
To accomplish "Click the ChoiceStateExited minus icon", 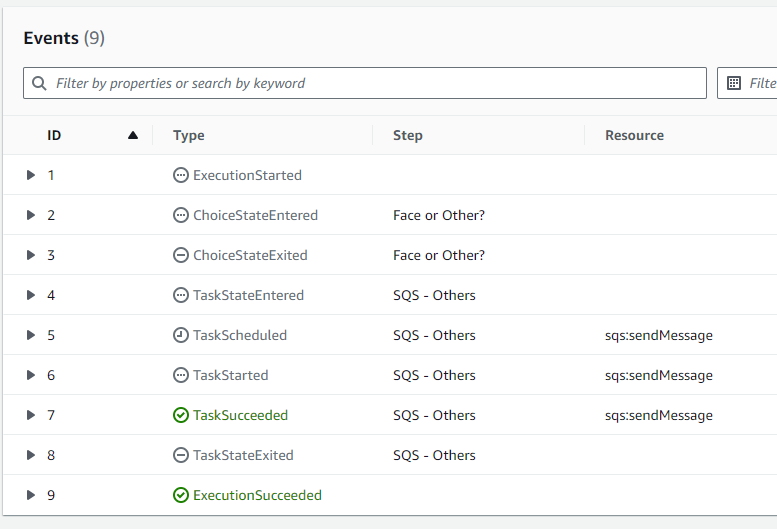I will click(x=180, y=255).
